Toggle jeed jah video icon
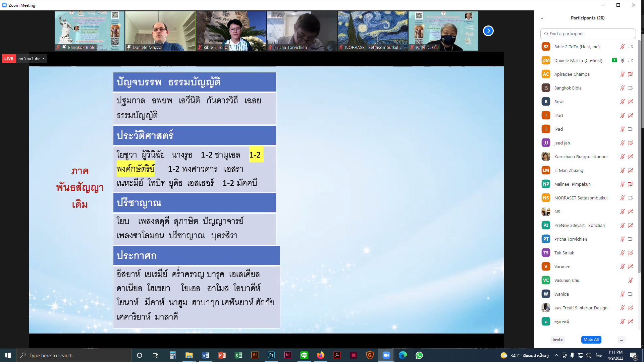This screenshot has height=362, width=644. [x=631, y=143]
